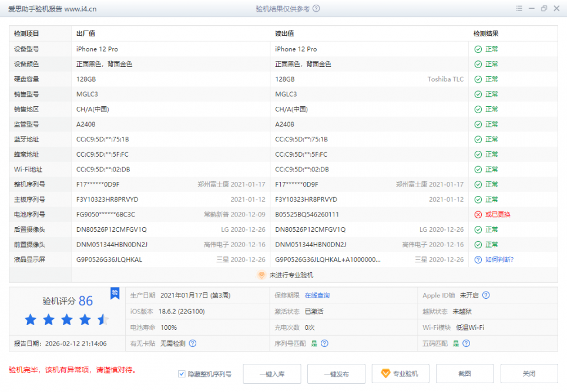The height and width of the screenshot is (392, 567).
Task: Click green check icon in 设备型号 row
Action: (x=478, y=49)
